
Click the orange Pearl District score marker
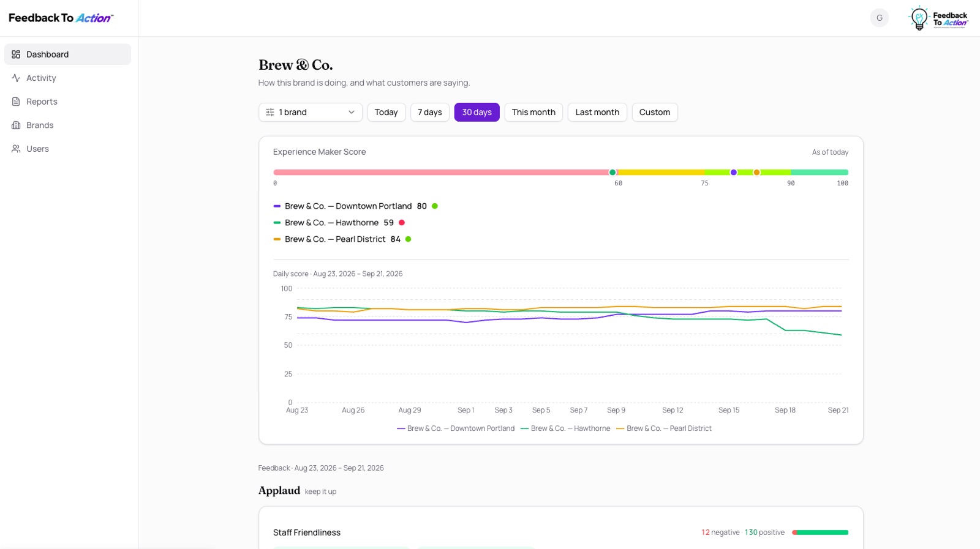click(x=756, y=173)
